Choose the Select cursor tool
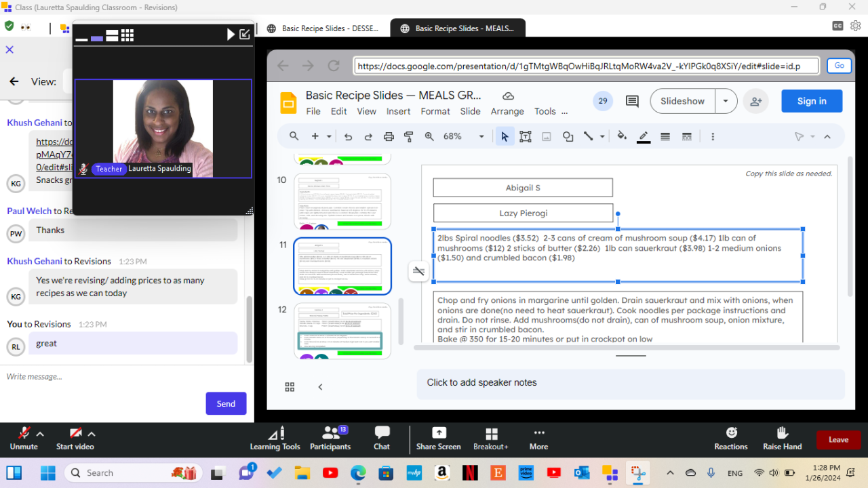 pyautogui.click(x=505, y=136)
